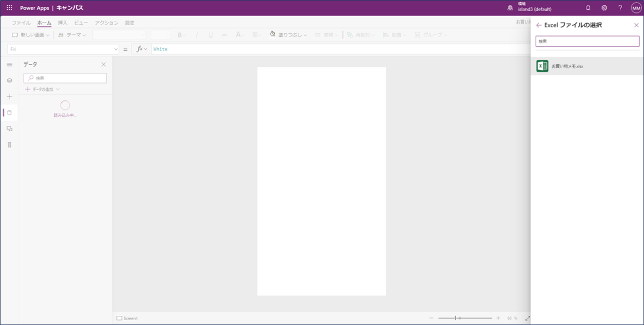
Task: Toggle underline text formatting
Action: 210,35
